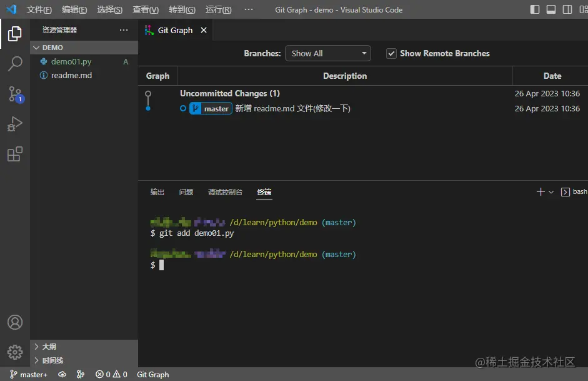Click the git graph branch icon in the status bar
The height and width of the screenshot is (381, 588).
pos(80,375)
